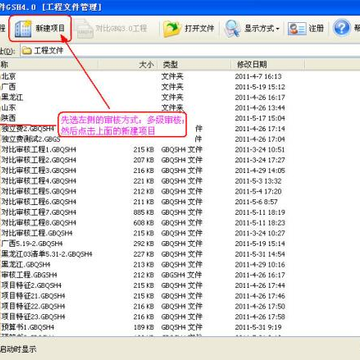Image resolution: width=360 pixels, height=360 pixels.
Task: Select file 对比审核工程1.GBQSH4
Action: [39, 150]
